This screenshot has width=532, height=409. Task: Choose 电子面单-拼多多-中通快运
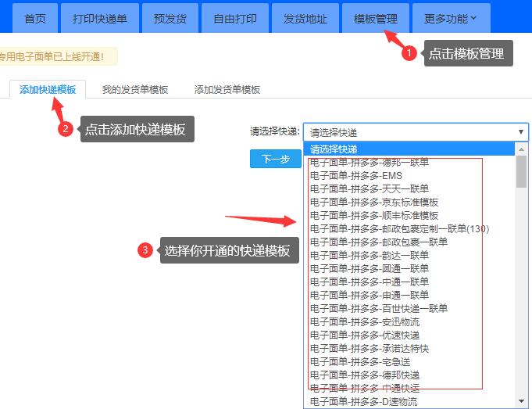409,388
